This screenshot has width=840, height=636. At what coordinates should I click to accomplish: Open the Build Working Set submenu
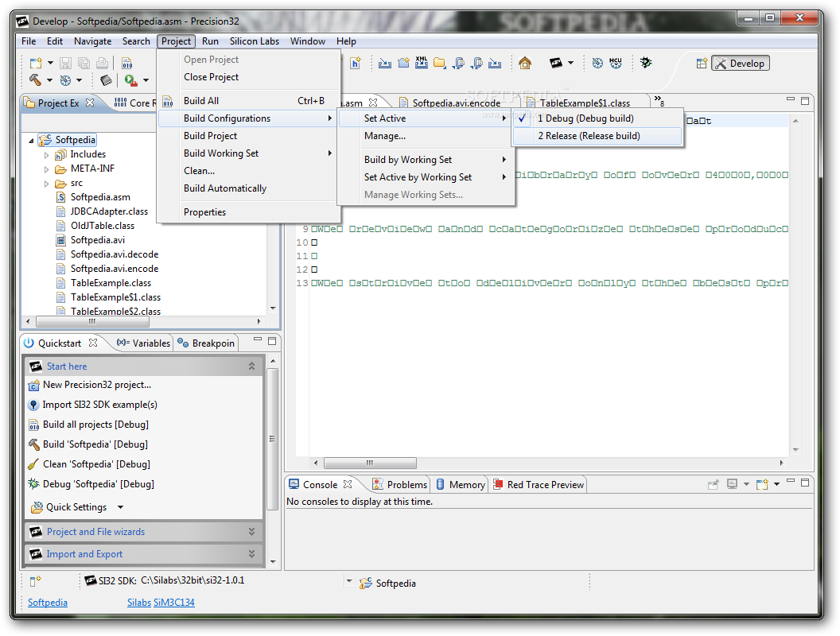(x=250, y=153)
